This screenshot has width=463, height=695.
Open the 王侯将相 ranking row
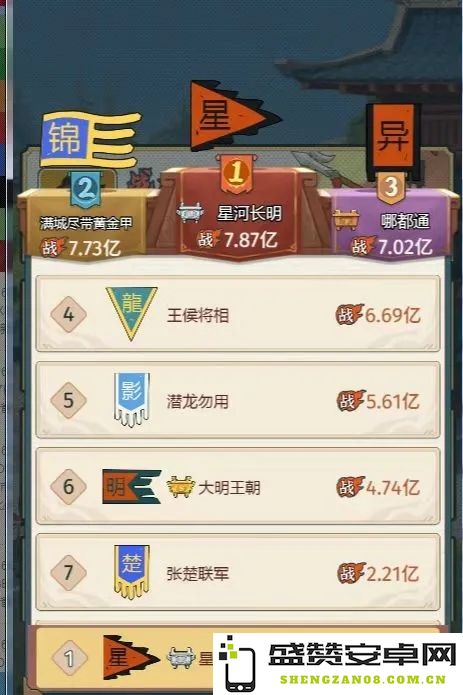coord(238,313)
